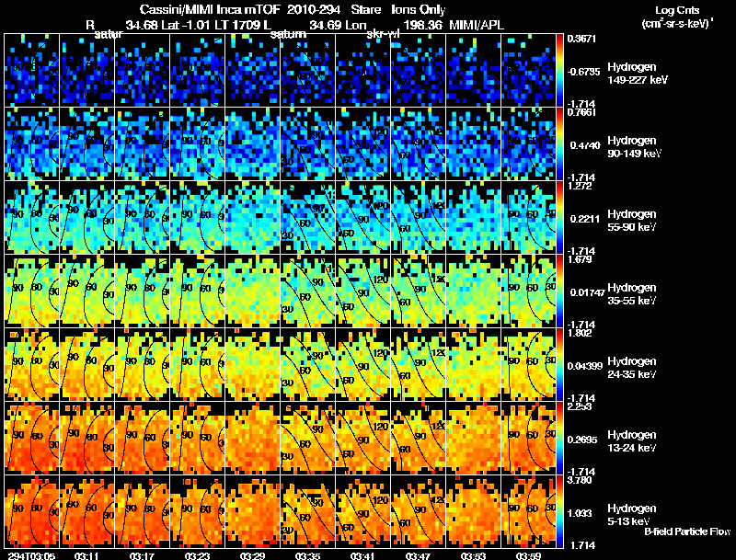The image size is (736, 560).
Task: Select the MIMI/APL credit text
Action: click(x=477, y=26)
